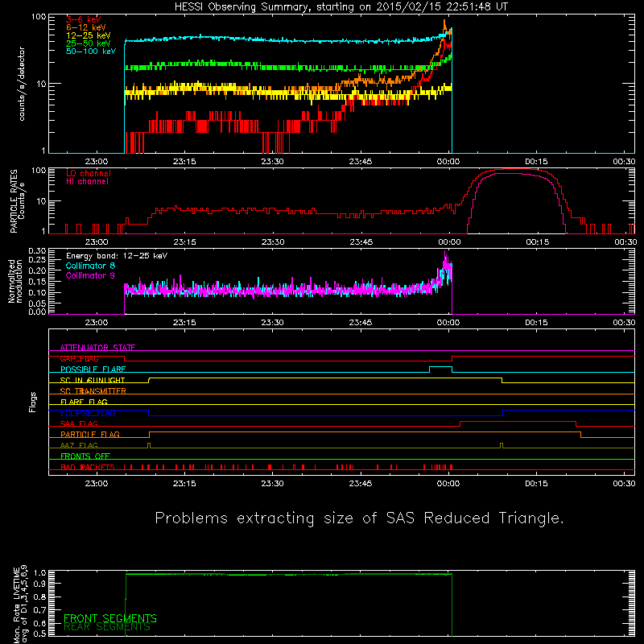The height and width of the screenshot is (644, 644).
Task: Click the Flags axis label
Action: tap(32, 402)
